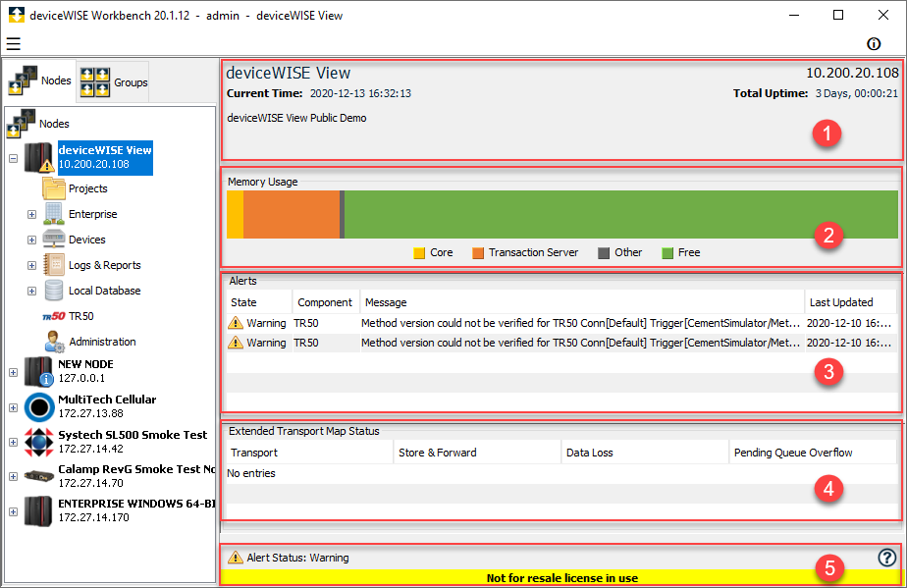Select NEW NODE 127.0.0.1

tap(85, 371)
